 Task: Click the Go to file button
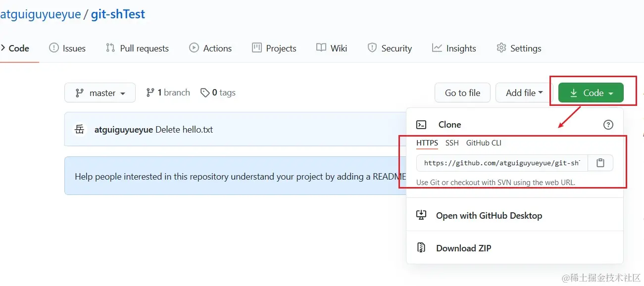click(462, 93)
